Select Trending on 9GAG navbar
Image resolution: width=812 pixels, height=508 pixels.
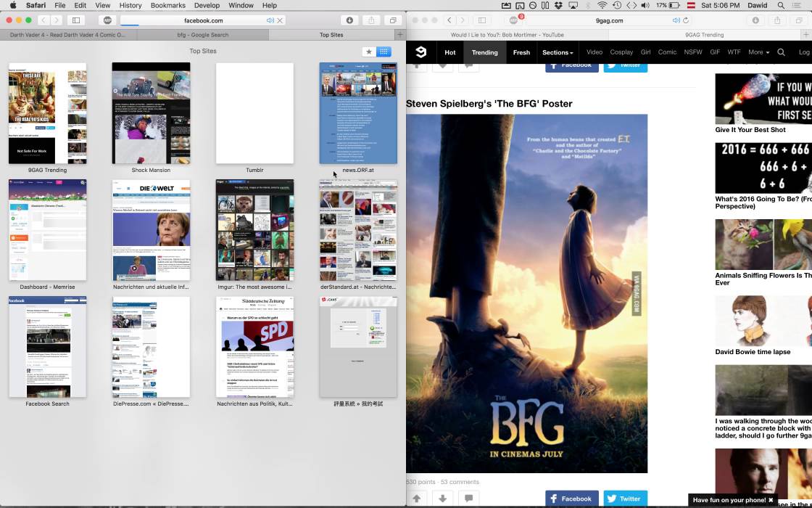(485, 52)
